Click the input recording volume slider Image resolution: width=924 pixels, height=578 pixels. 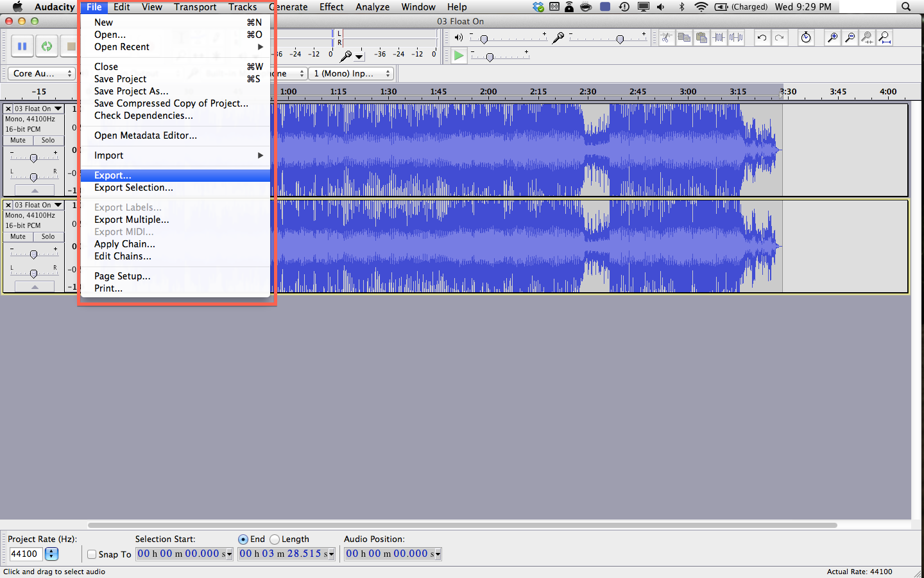click(608, 38)
